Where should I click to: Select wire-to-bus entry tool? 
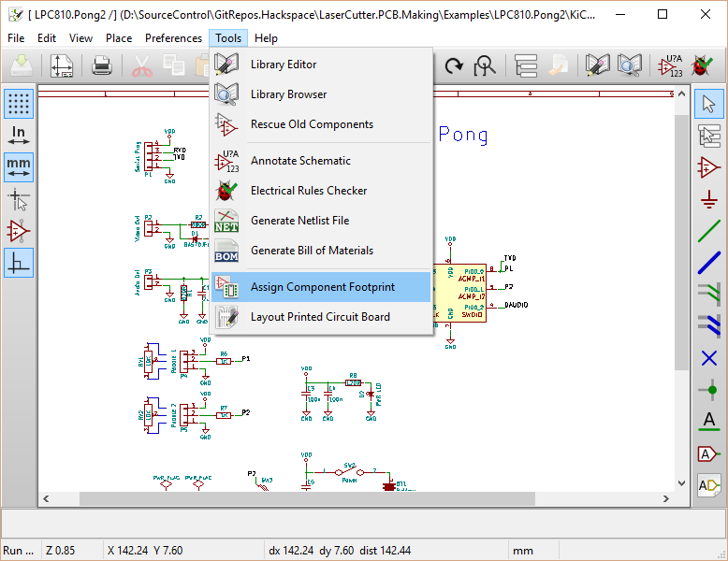[x=709, y=295]
